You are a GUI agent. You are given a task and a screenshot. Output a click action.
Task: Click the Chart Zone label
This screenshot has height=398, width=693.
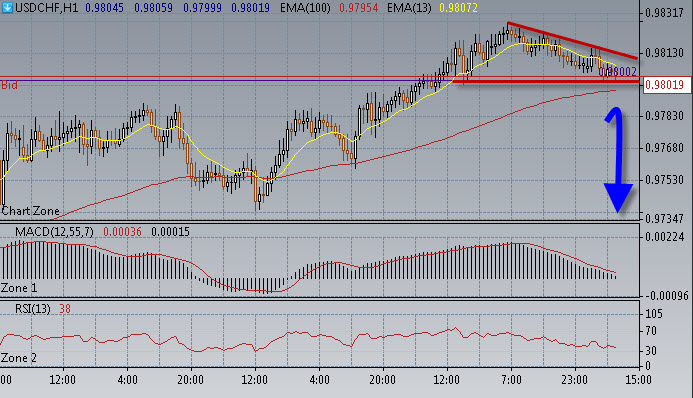click(30, 211)
